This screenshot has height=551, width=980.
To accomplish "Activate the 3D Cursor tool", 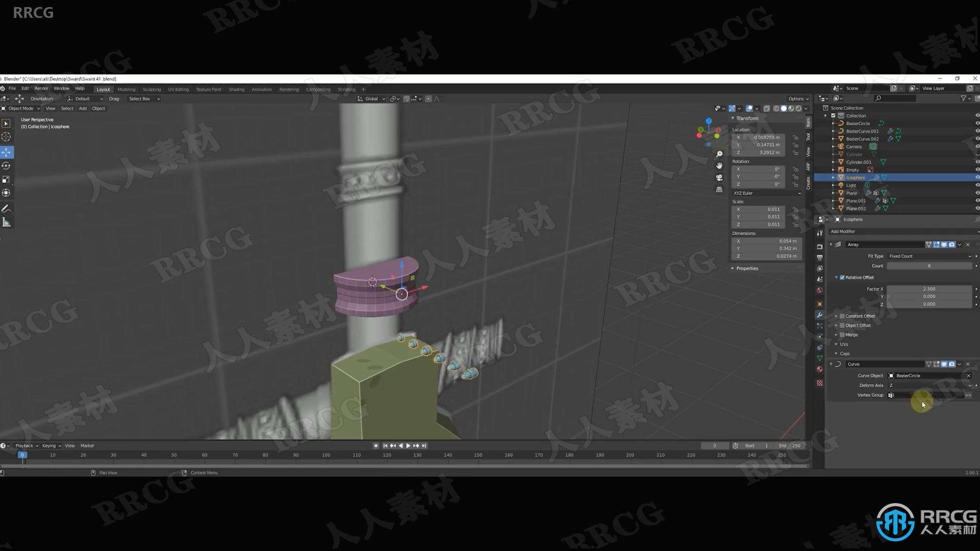I will (x=6, y=137).
